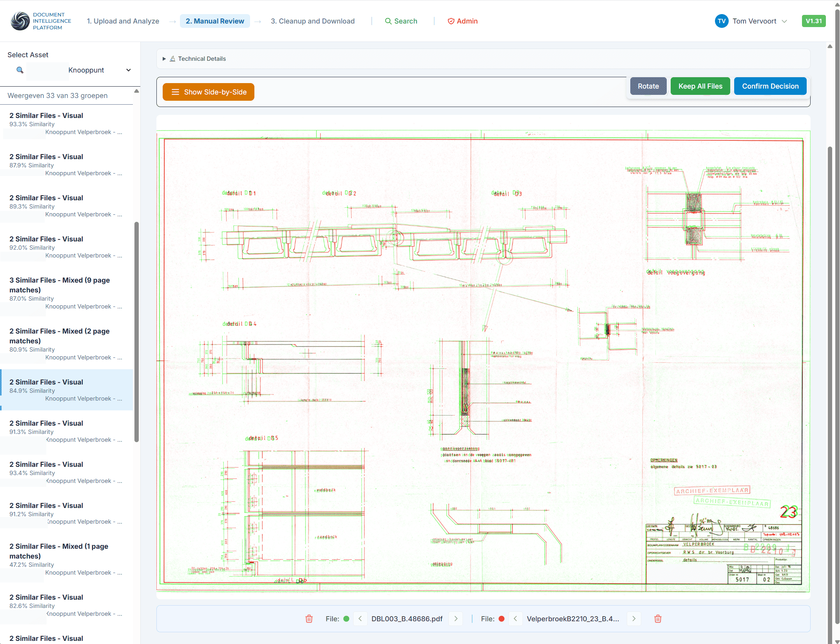Click the Confirm Decision button
This screenshot has height=644, width=840.
pos(770,86)
